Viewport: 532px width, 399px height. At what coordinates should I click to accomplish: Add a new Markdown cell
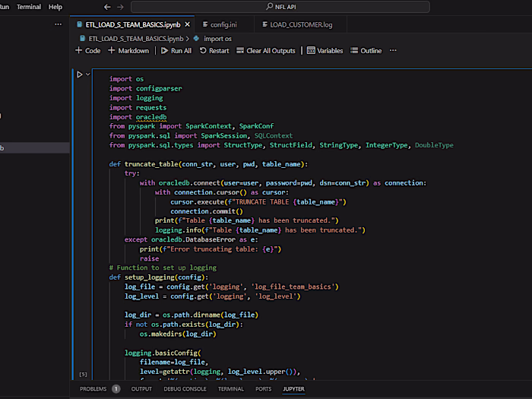(128, 51)
